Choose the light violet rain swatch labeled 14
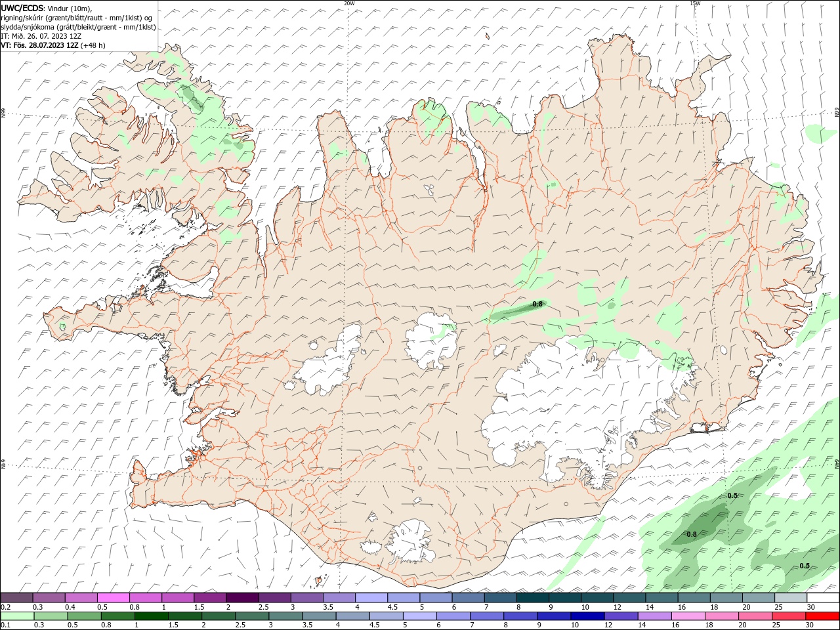 pyautogui.click(x=654, y=616)
